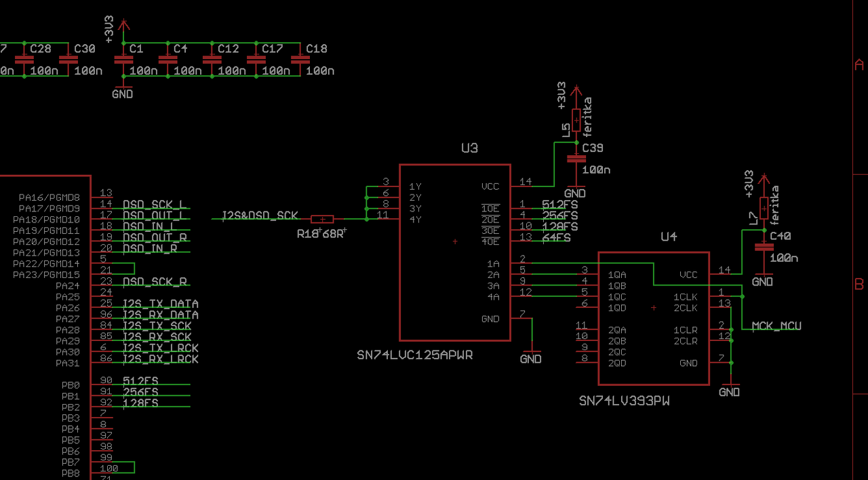
Task: Click the +3V3 supply arrow above C1
Action: 123,25
